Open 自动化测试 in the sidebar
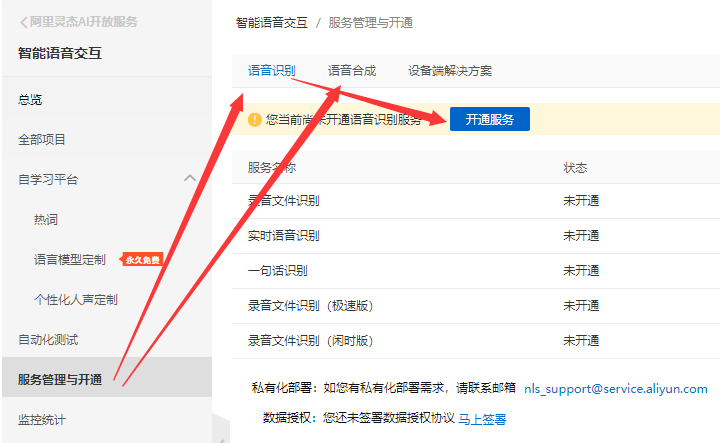The image size is (720, 443). pos(48,340)
